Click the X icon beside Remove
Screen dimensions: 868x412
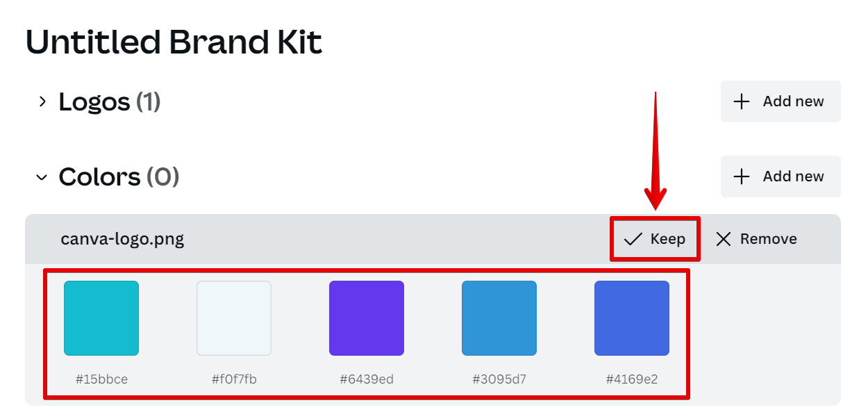point(724,239)
